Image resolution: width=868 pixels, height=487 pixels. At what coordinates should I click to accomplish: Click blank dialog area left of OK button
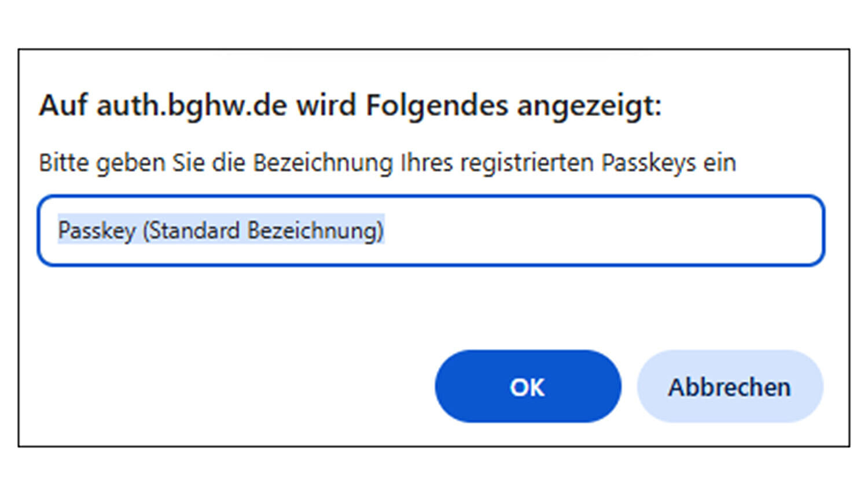(x=231, y=386)
